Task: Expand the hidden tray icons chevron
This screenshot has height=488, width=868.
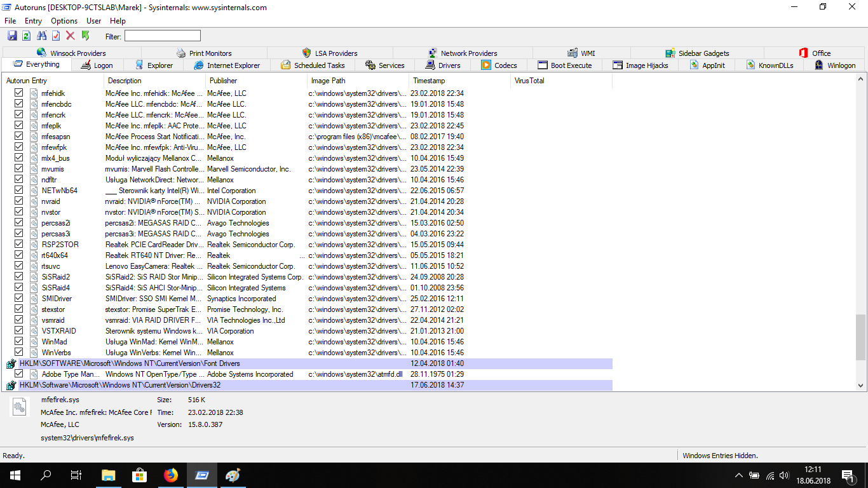Action: [738, 475]
